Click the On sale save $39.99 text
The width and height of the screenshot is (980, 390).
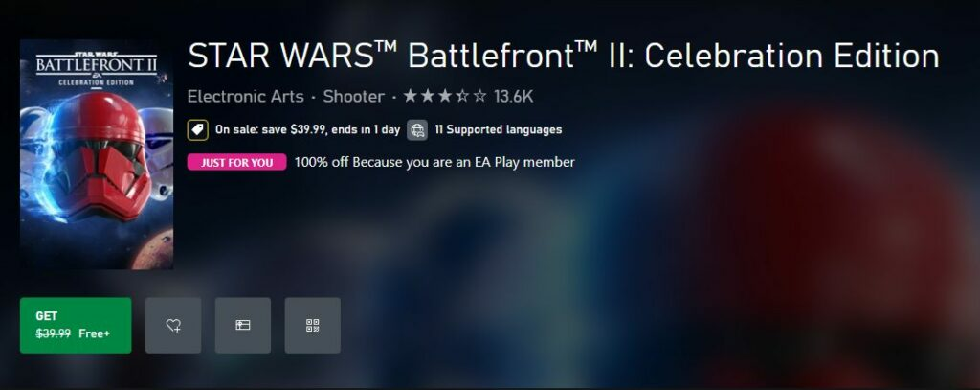coord(307,129)
